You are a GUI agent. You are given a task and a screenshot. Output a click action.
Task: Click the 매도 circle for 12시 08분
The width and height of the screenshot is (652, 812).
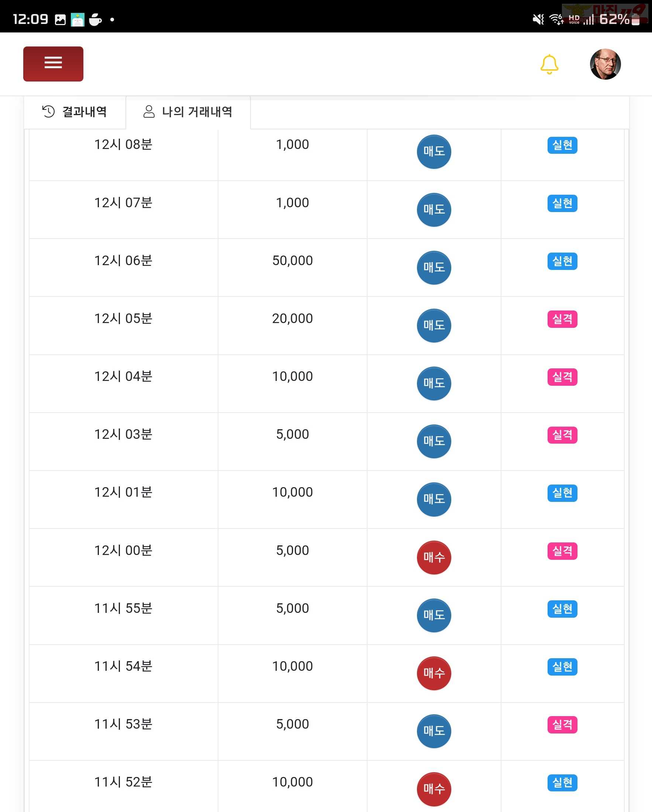point(434,152)
